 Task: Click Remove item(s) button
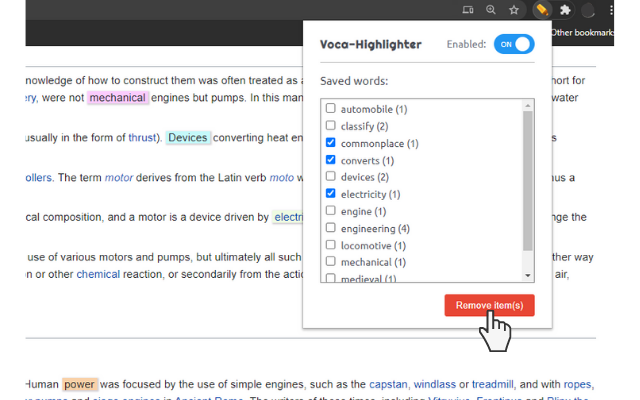(489, 305)
